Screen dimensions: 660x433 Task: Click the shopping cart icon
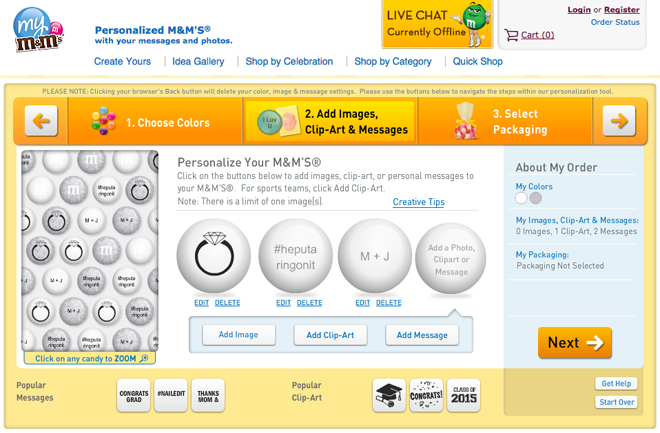[x=511, y=35]
